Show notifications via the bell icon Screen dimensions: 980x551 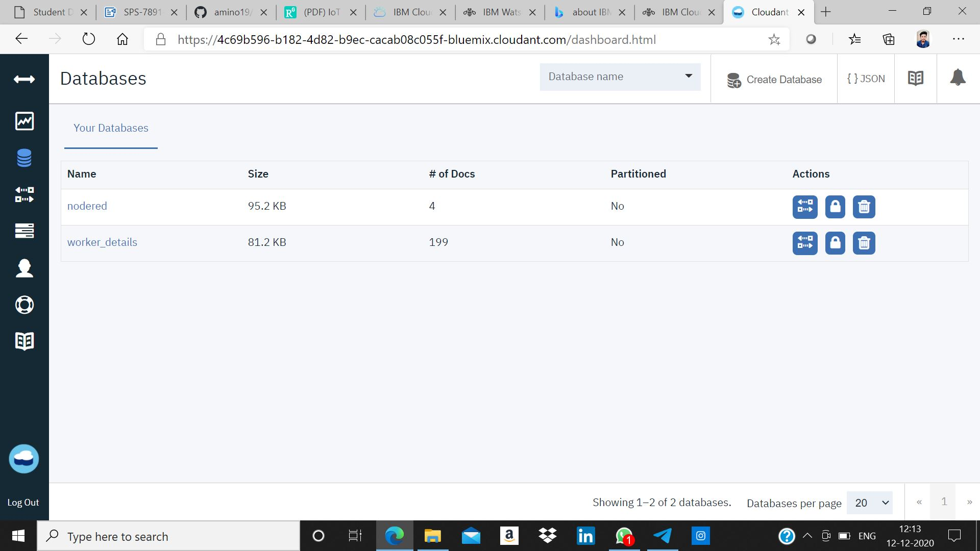click(958, 78)
